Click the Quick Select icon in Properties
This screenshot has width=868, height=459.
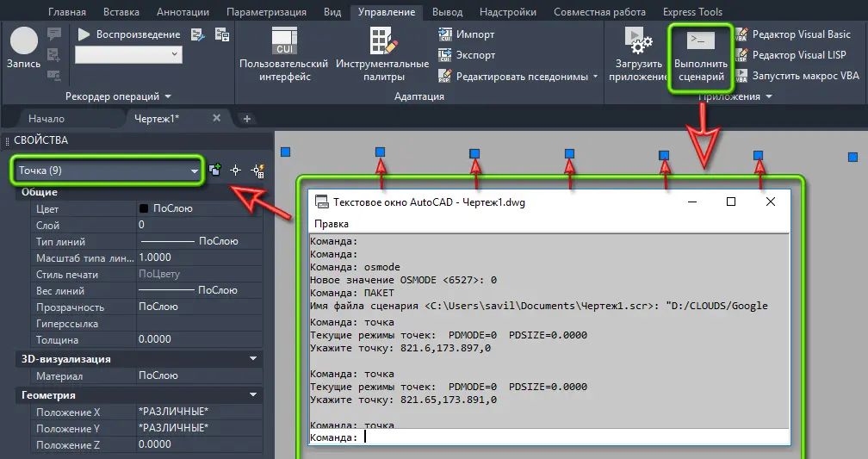point(256,171)
